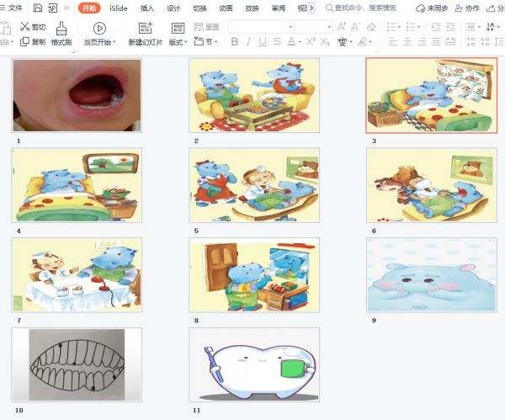505x420 pixels.
Task: Select slide 10 teeth drawing thumbnail
Action: click(77, 364)
